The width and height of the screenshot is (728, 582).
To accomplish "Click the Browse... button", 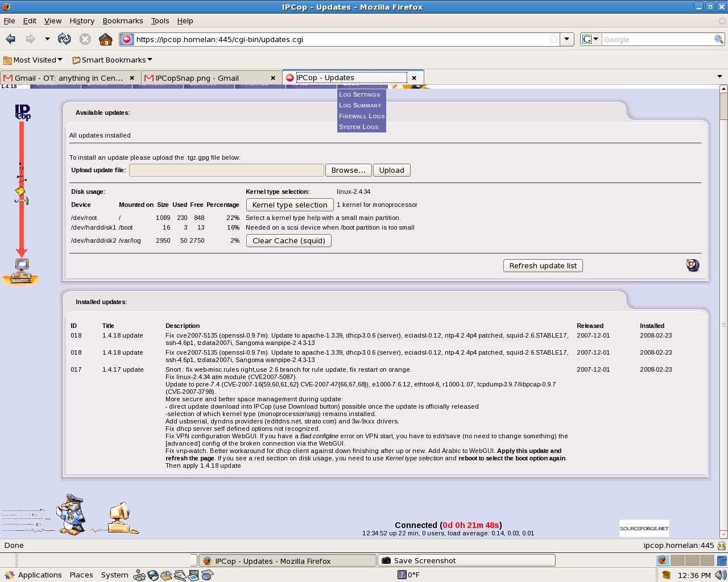I will pyautogui.click(x=349, y=170).
